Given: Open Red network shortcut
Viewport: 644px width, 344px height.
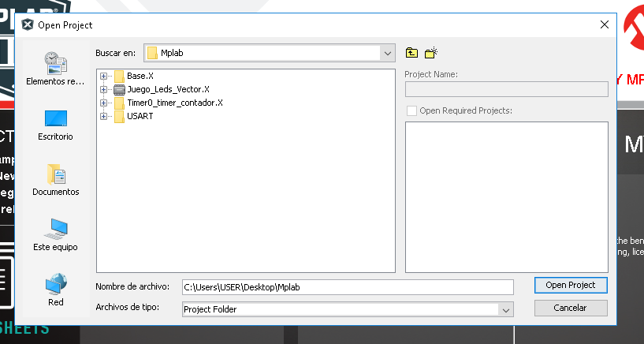Looking at the screenshot, I should 55,290.
